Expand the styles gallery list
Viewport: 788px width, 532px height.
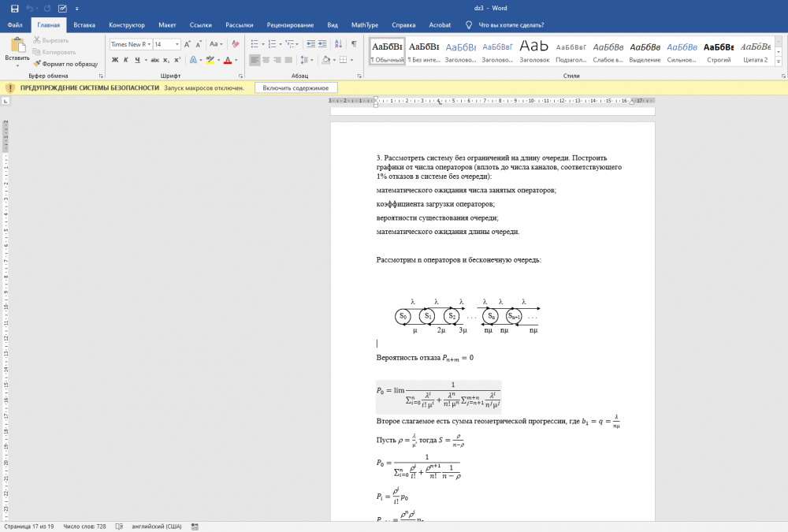(x=779, y=59)
